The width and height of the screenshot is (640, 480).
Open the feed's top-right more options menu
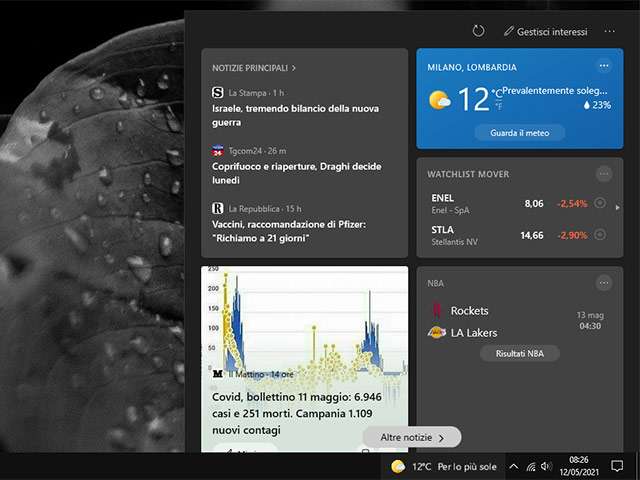(x=610, y=31)
